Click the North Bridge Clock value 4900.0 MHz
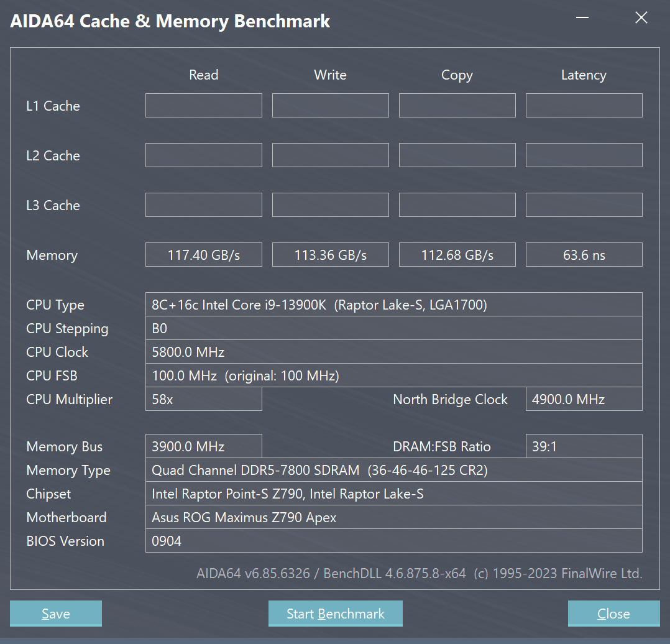This screenshot has width=670, height=644. click(x=584, y=398)
